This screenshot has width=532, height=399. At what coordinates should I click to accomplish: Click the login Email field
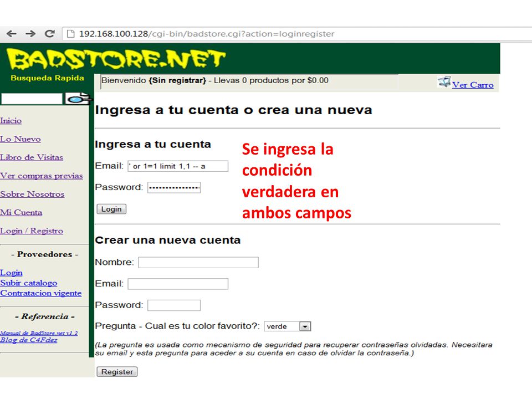pyautogui.click(x=178, y=166)
